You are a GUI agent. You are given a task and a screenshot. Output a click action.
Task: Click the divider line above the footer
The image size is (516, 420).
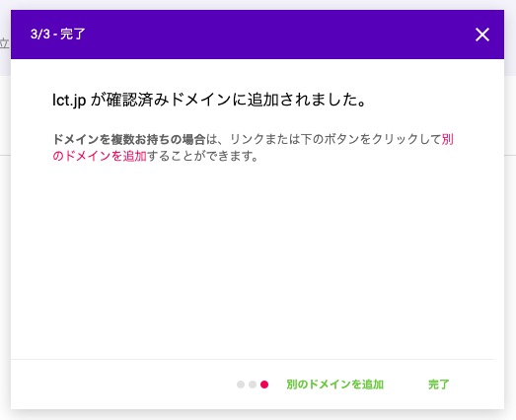(x=253, y=359)
